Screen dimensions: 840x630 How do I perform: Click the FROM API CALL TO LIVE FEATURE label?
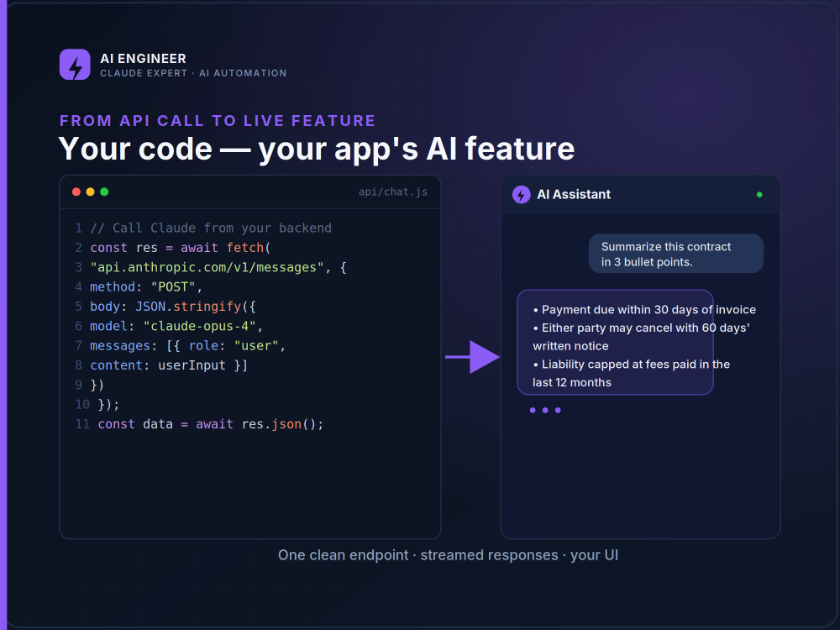click(x=218, y=120)
